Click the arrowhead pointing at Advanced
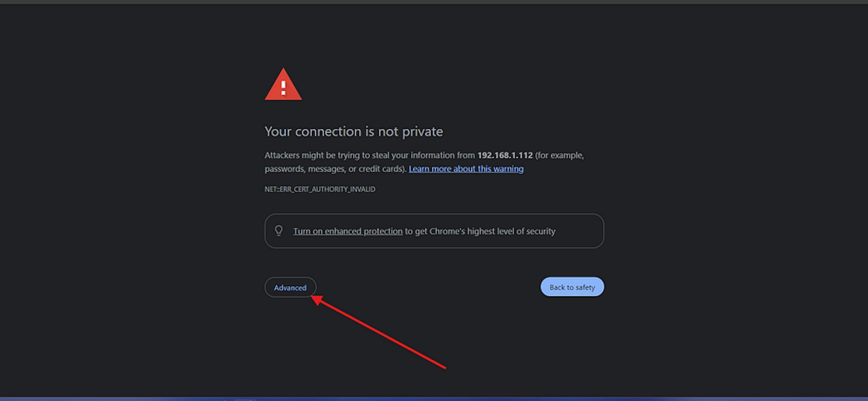 click(317, 300)
